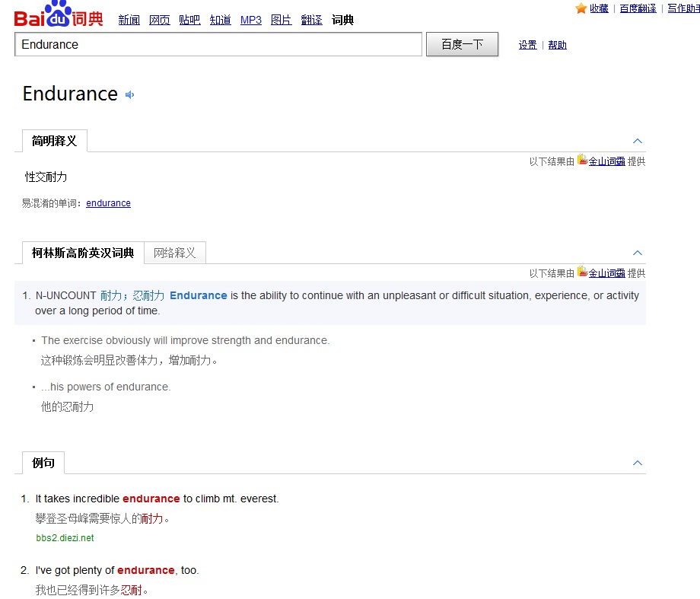The width and height of the screenshot is (700, 599).
Task: Click the Endurance search input field
Action: pos(218,44)
